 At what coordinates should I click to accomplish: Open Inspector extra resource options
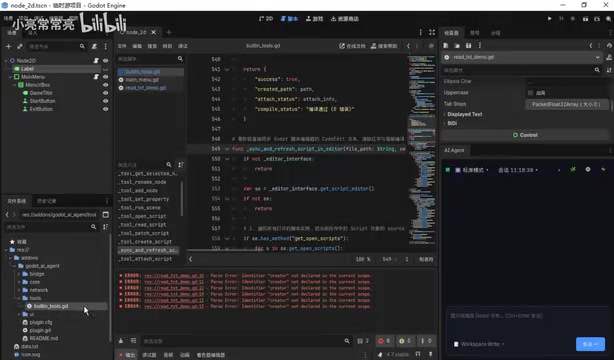pyautogui.click(x=480, y=45)
